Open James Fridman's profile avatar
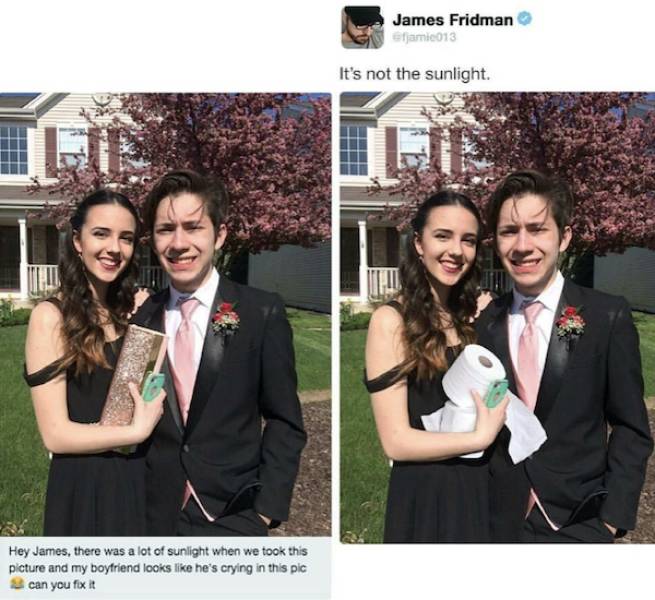Image resolution: width=655 pixels, height=600 pixels. coord(363,28)
